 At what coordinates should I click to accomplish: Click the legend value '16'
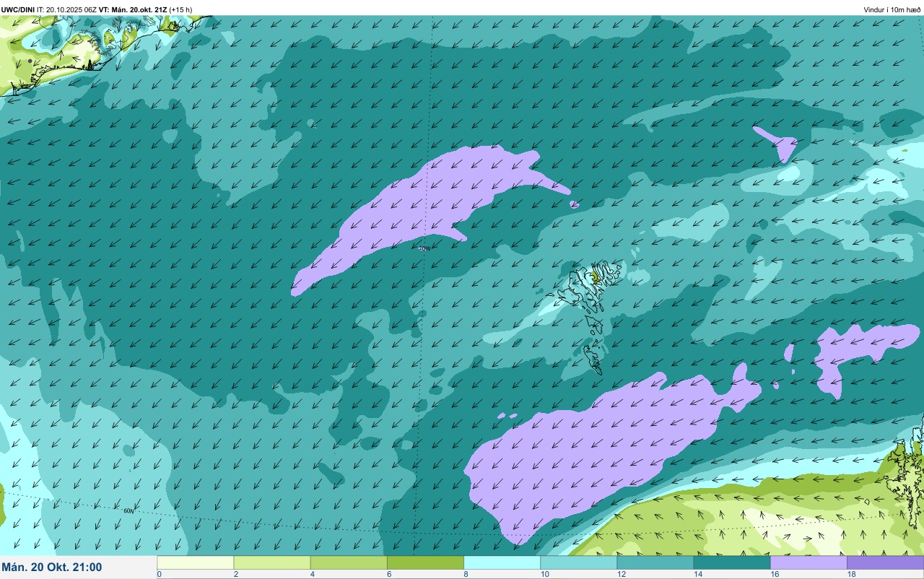pos(774,574)
